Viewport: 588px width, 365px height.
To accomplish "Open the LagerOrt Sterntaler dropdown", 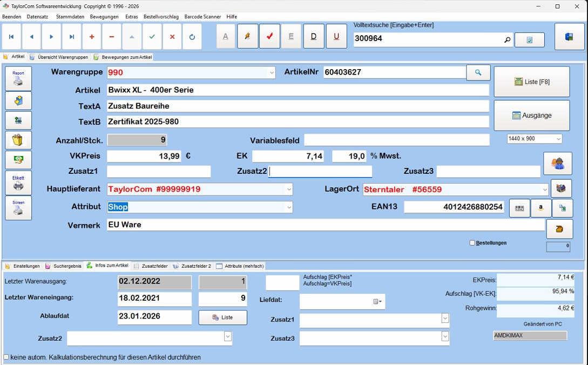I will click(x=545, y=189).
